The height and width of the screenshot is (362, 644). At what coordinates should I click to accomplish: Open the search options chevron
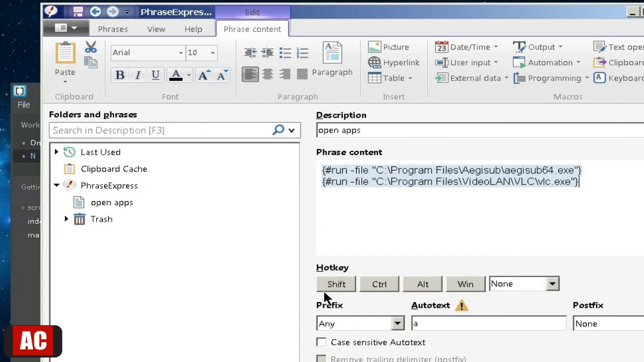click(x=291, y=131)
